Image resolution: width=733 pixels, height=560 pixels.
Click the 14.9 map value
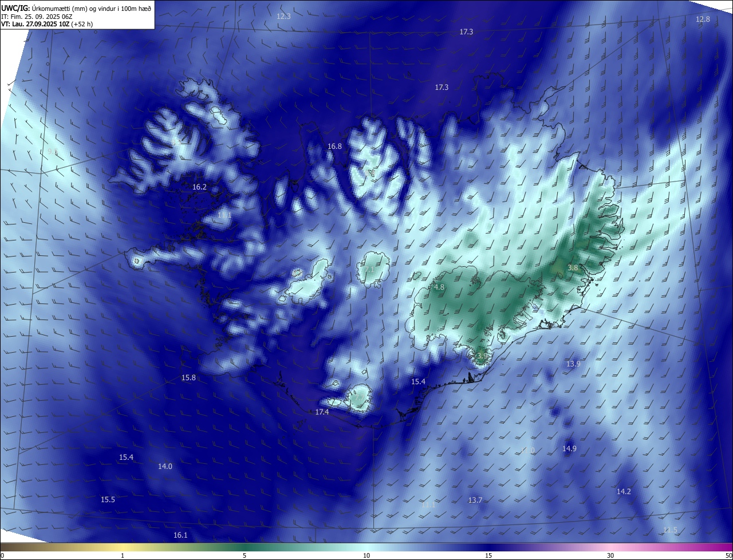pyautogui.click(x=569, y=449)
